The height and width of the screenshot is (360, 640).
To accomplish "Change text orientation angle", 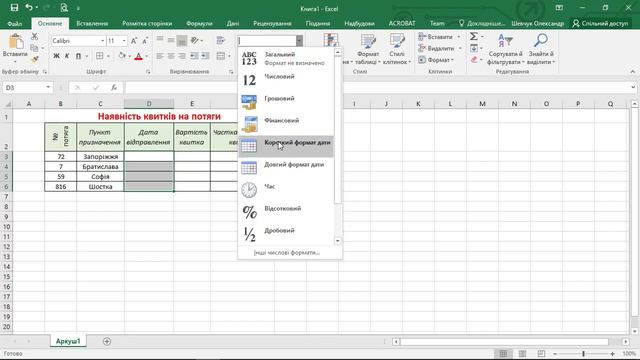I will coord(195,40).
